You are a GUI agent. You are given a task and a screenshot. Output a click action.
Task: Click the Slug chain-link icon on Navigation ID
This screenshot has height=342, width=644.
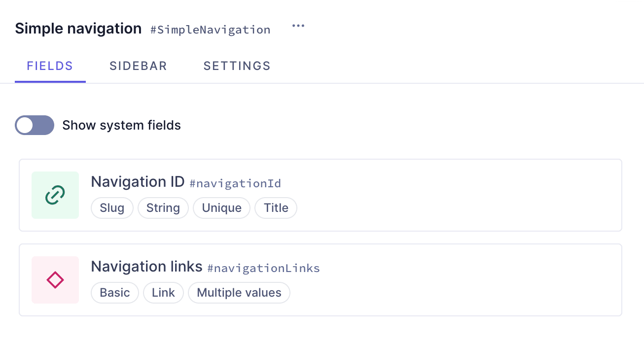point(55,195)
